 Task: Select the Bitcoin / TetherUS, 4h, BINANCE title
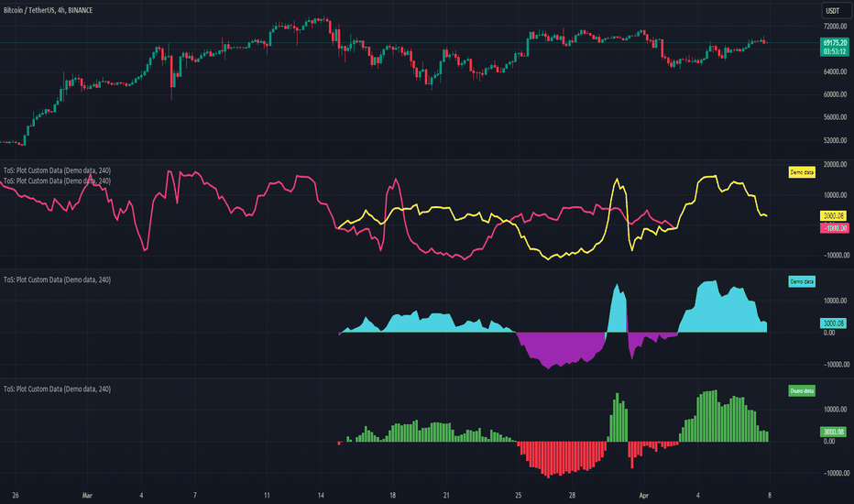coord(48,10)
